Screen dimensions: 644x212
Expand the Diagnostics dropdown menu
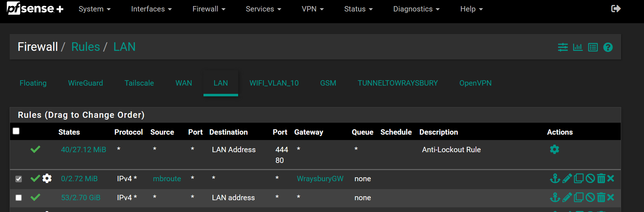tap(416, 9)
